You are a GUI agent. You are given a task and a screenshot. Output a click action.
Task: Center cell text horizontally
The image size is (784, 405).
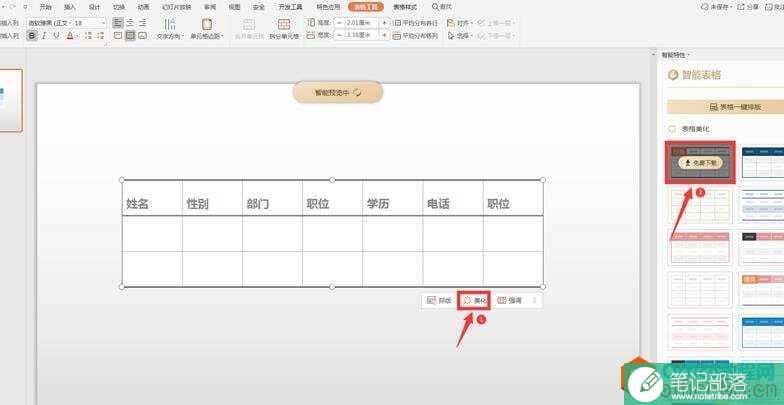point(130,23)
